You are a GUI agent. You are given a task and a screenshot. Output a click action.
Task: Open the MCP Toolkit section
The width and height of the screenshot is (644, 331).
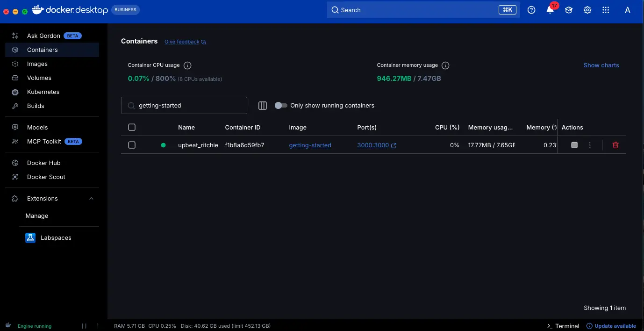(x=45, y=141)
